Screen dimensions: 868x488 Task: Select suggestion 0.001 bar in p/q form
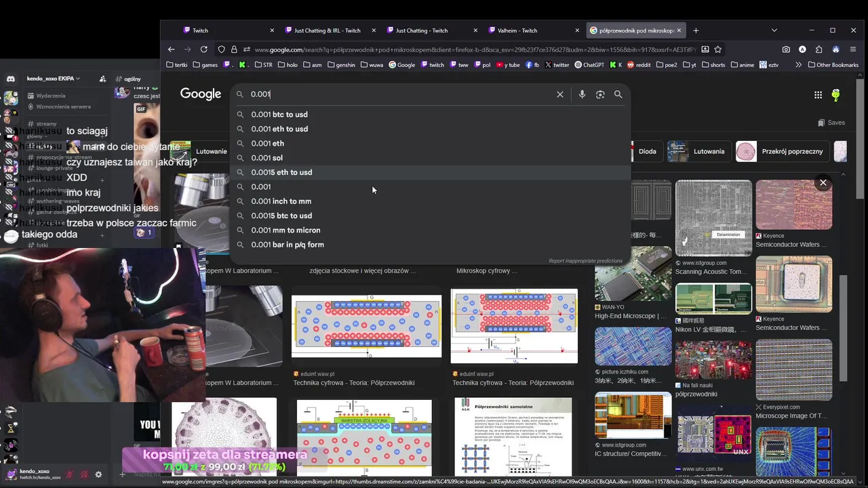[430, 245]
